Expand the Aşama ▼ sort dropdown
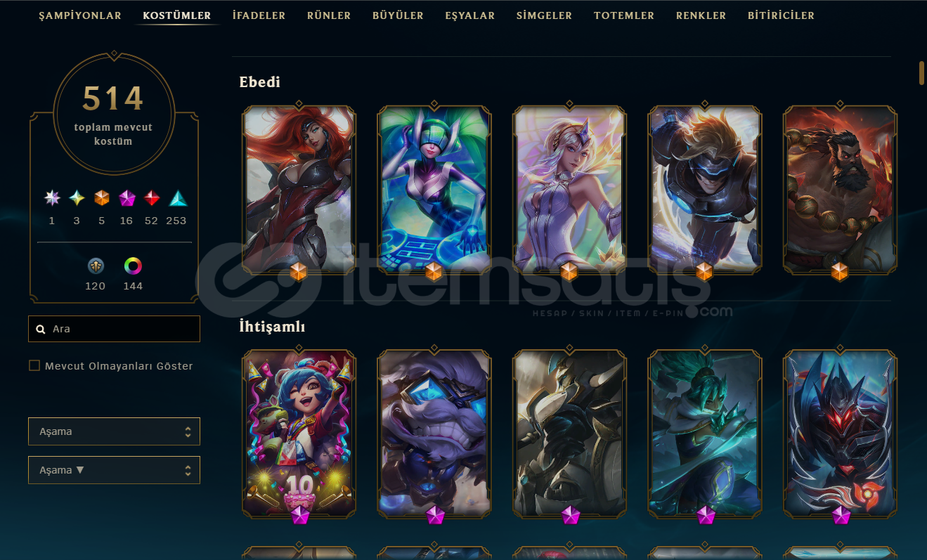The height and width of the screenshot is (560, 927). coord(114,470)
